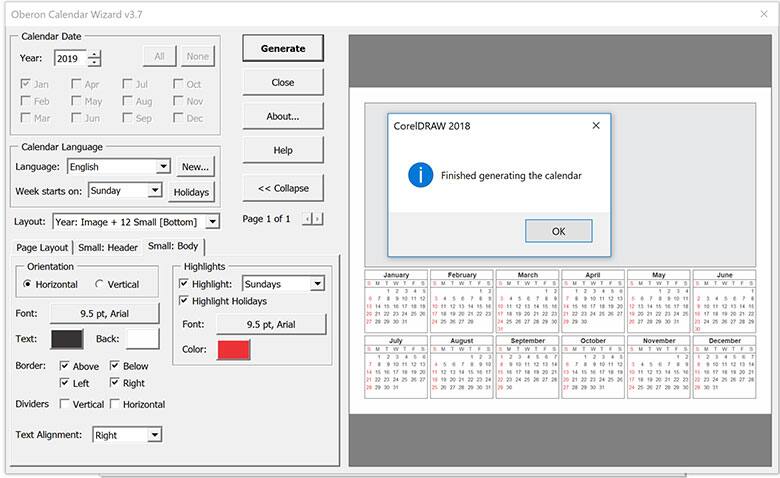Click the dark Text color swatch
The image size is (780, 478).
click(x=66, y=339)
